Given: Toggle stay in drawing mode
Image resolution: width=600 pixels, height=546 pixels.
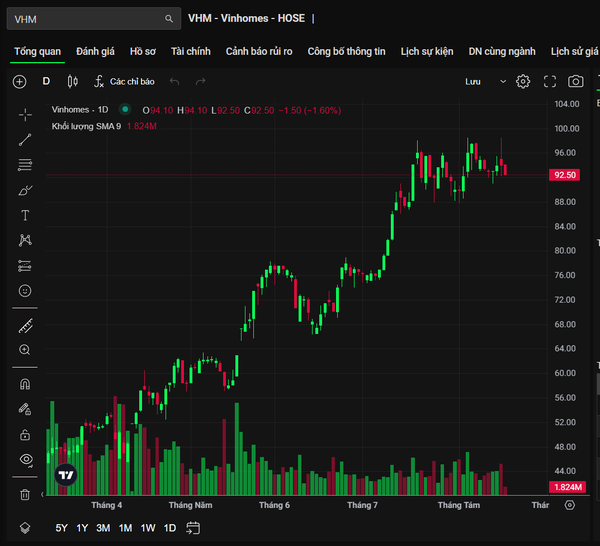Looking at the screenshot, I should coord(25,409).
